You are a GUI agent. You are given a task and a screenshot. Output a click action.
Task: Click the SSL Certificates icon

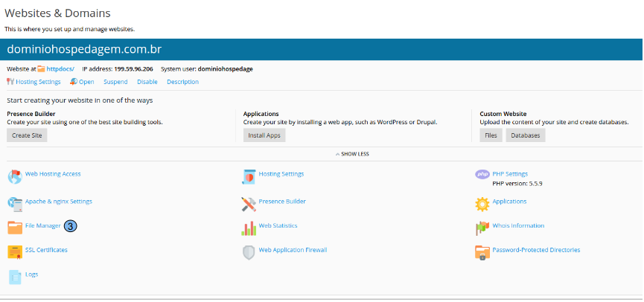pyautogui.click(x=15, y=252)
